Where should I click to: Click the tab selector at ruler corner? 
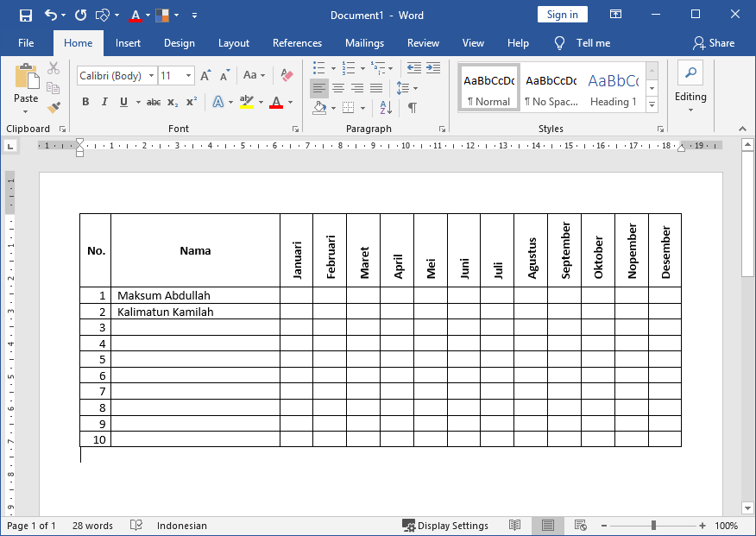[10, 146]
